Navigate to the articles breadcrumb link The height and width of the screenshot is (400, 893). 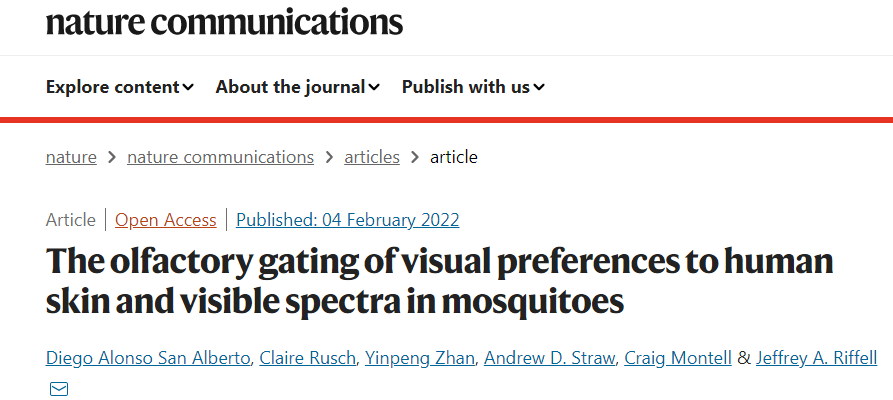(x=372, y=157)
